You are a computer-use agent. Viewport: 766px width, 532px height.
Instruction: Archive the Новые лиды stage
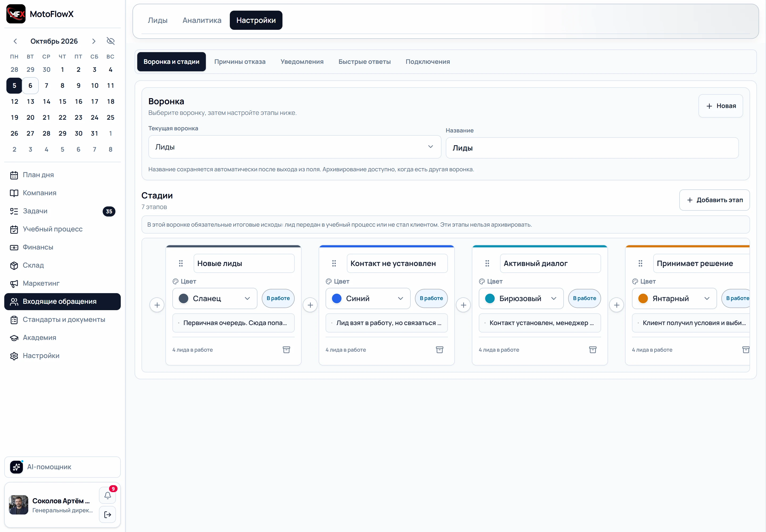pyautogui.click(x=286, y=350)
